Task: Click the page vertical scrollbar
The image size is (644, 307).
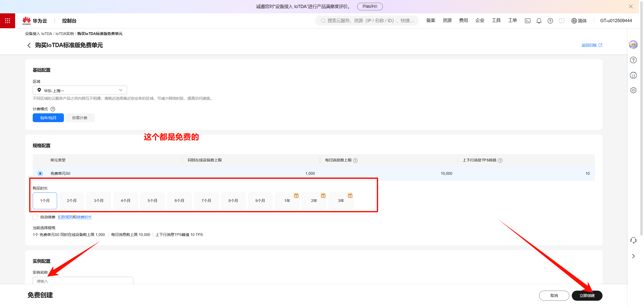Action: coord(641,118)
